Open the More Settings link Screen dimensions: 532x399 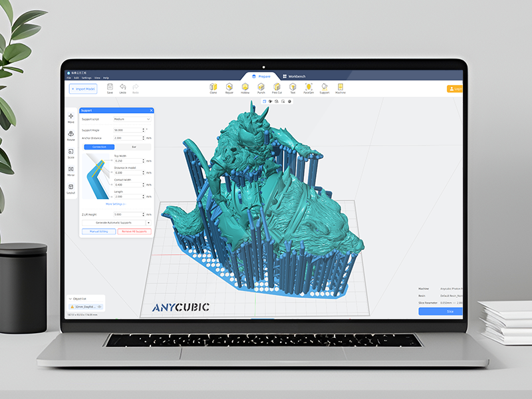pyautogui.click(x=115, y=204)
